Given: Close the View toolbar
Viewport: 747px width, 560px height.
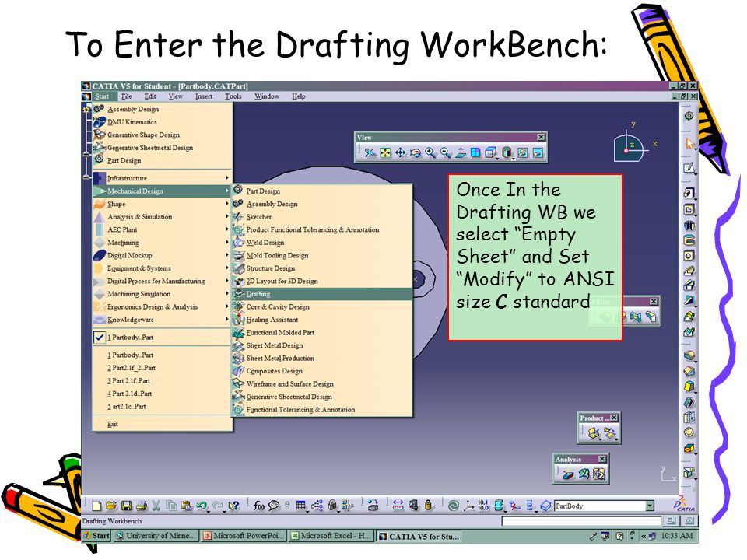Looking at the screenshot, I should (541, 137).
